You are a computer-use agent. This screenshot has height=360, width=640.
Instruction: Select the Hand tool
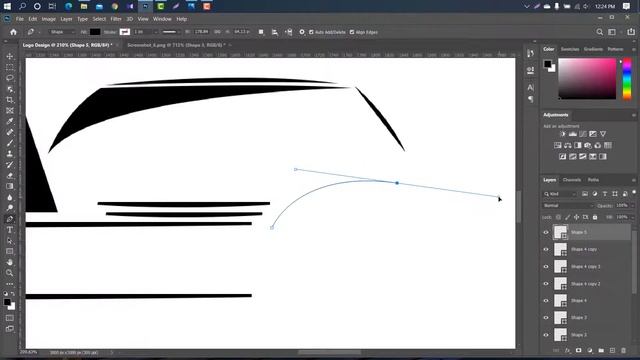click(x=10, y=262)
